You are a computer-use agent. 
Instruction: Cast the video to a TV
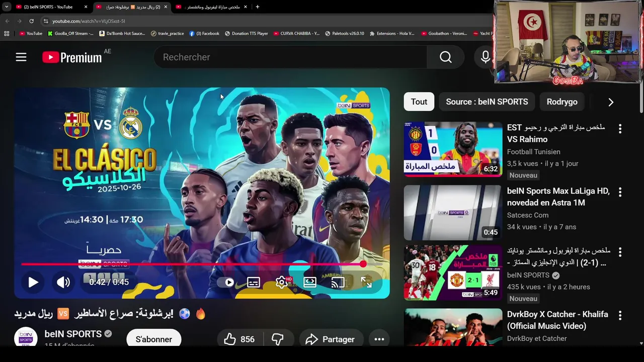tap(338, 283)
